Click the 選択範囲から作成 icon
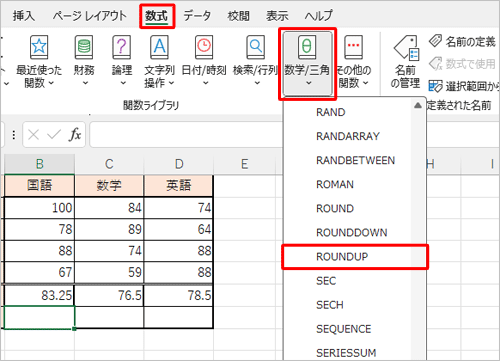The height and width of the screenshot is (361, 500). click(435, 86)
